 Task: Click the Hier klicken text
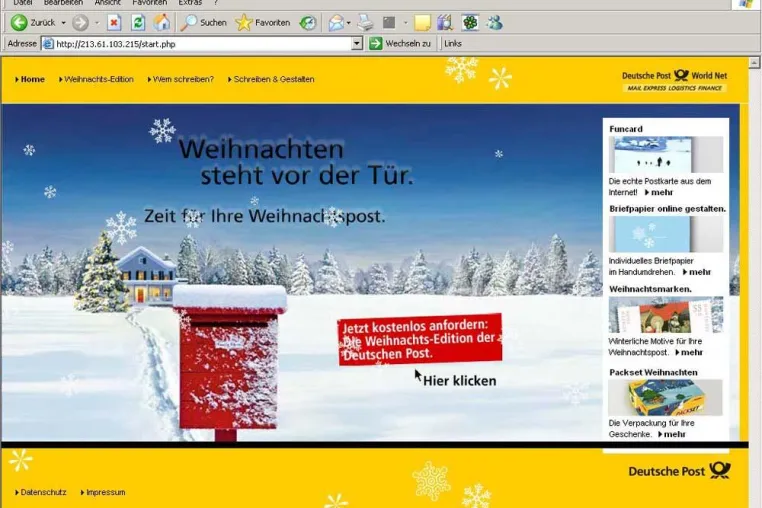point(459,381)
